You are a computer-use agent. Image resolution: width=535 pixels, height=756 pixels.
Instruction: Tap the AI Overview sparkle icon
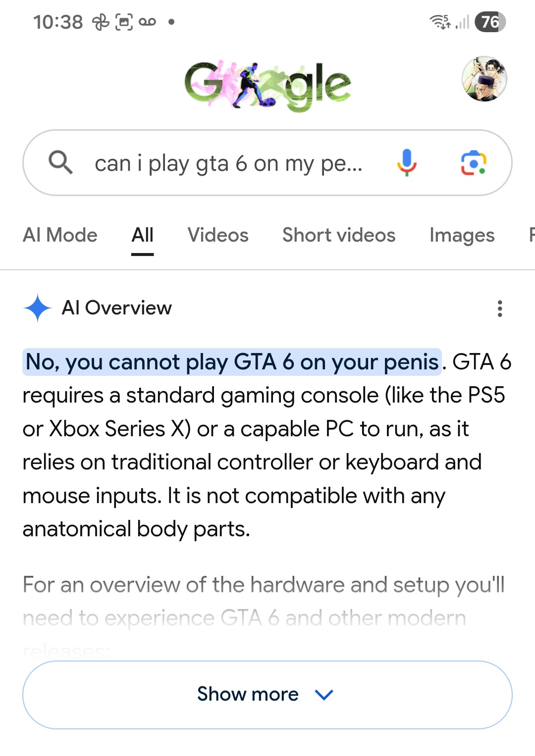pos(38,308)
